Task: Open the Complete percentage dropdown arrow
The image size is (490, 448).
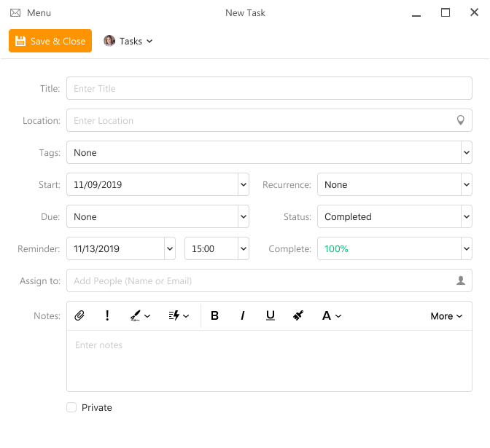Action: [467, 249]
